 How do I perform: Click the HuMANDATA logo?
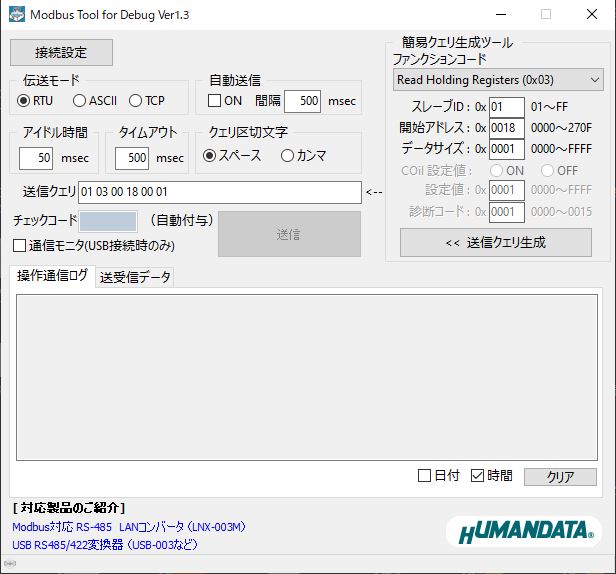tap(523, 530)
